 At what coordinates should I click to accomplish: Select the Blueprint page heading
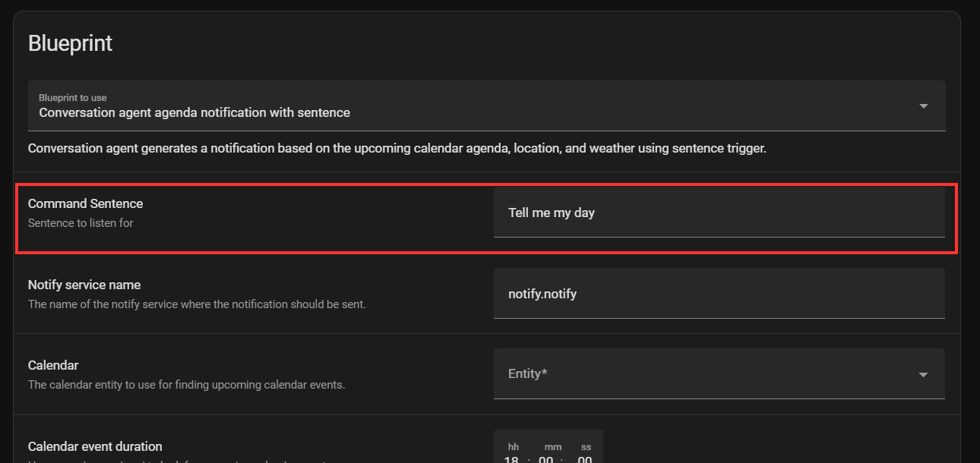coord(70,43)
